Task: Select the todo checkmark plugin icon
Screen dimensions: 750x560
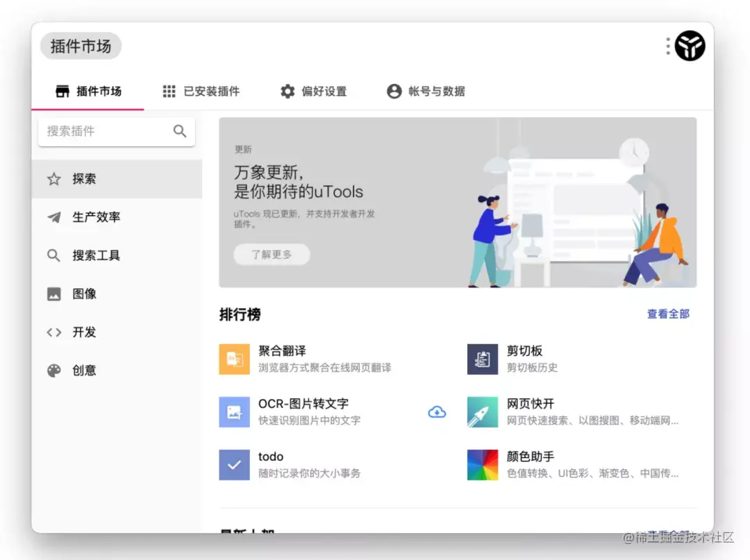Action: pos(234,464)
